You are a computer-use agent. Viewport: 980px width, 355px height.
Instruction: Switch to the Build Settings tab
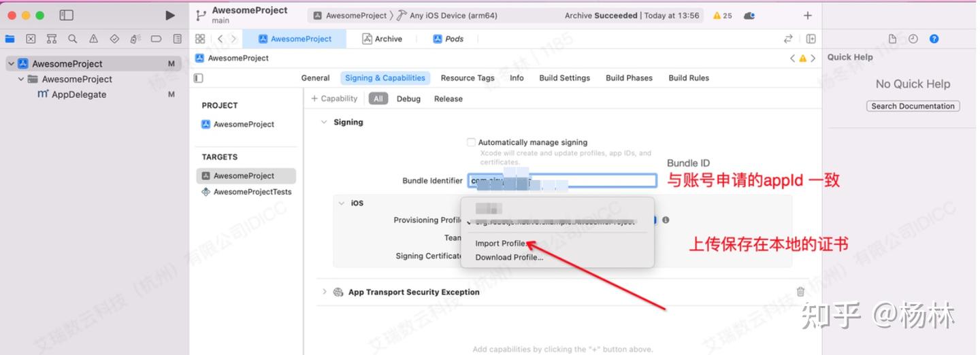click(x=564, y=78)
